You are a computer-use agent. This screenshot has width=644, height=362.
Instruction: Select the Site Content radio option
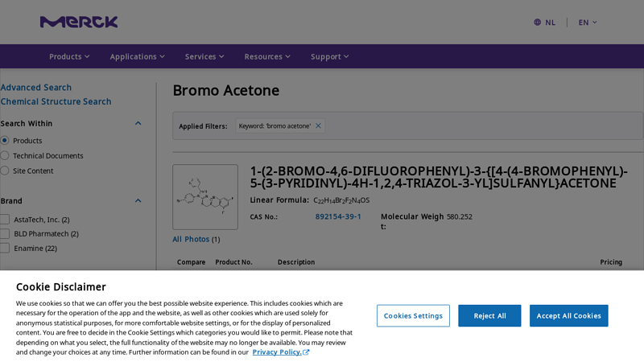pyautogui.click(x=5, y=171)
